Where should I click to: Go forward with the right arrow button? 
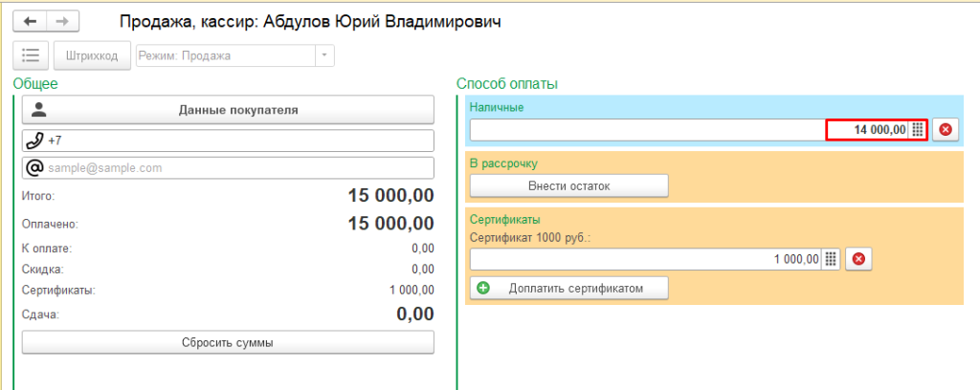coord(62,21)
